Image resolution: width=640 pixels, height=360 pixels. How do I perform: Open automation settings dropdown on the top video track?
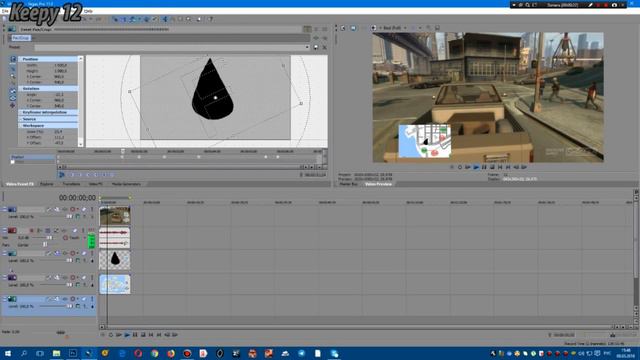coord(78,209)
